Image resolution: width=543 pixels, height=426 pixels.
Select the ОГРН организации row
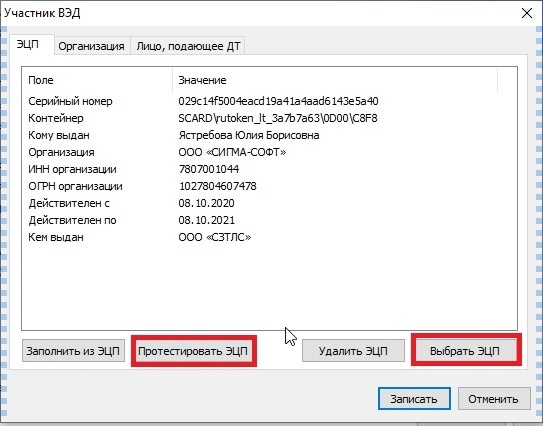click(x=269, y=186)
